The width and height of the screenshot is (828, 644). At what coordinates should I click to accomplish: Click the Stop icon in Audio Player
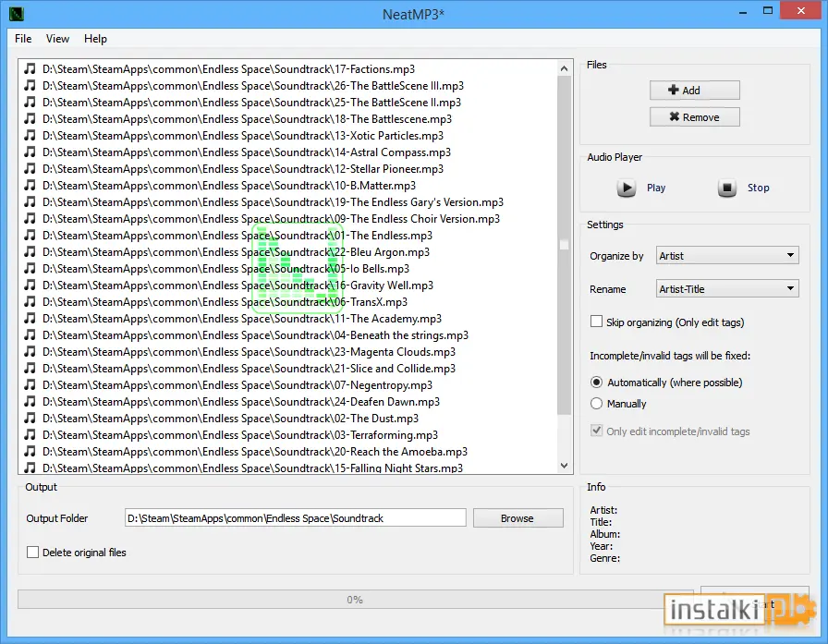(727, 188)
